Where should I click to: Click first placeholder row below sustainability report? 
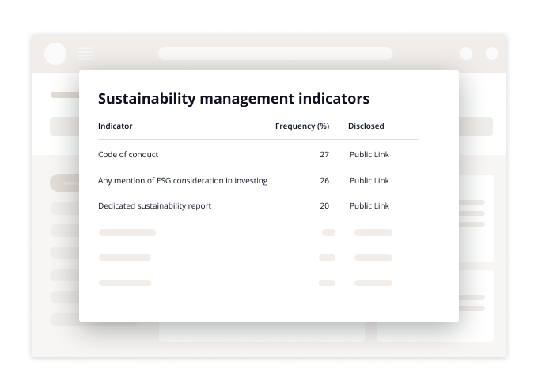[x=245, y=232]
